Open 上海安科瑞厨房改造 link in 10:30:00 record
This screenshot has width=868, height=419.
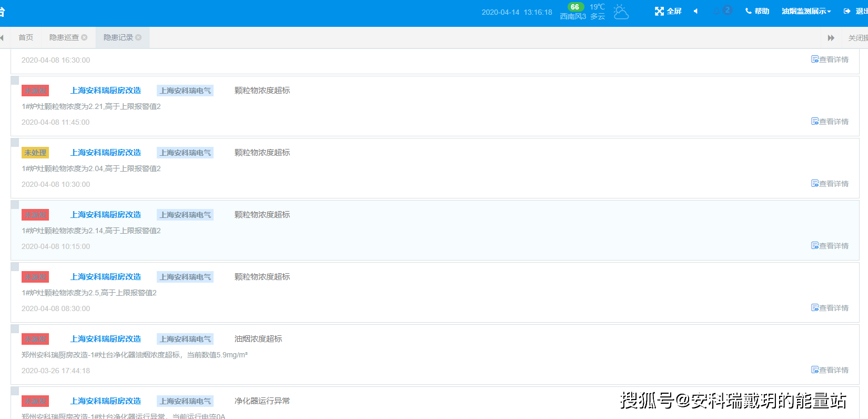106,153
